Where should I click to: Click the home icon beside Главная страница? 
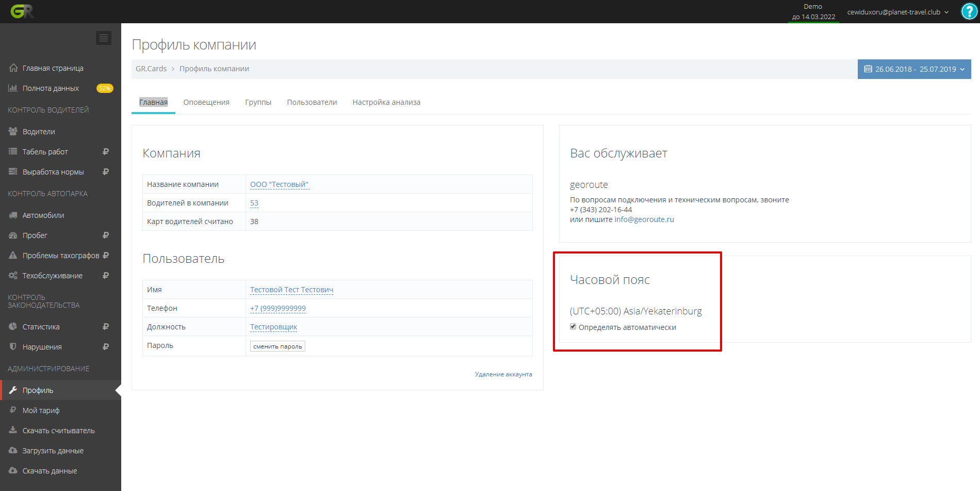(x=13, y=68)
